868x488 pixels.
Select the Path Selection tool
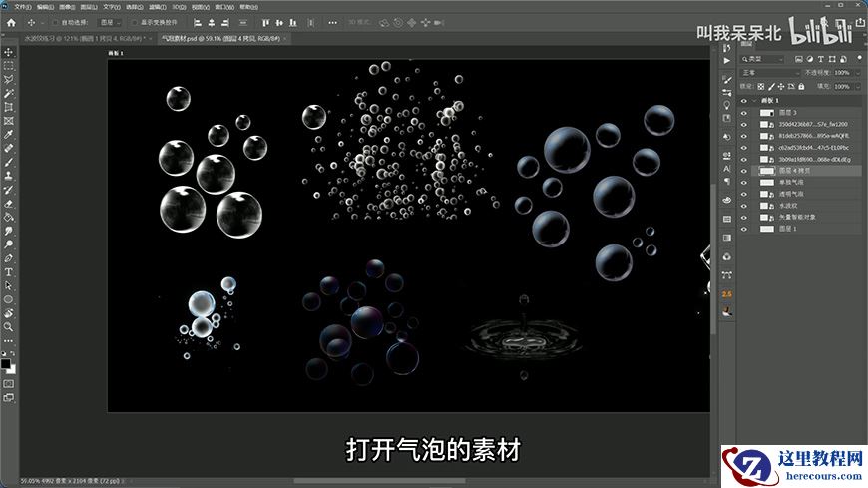[8, 285]
